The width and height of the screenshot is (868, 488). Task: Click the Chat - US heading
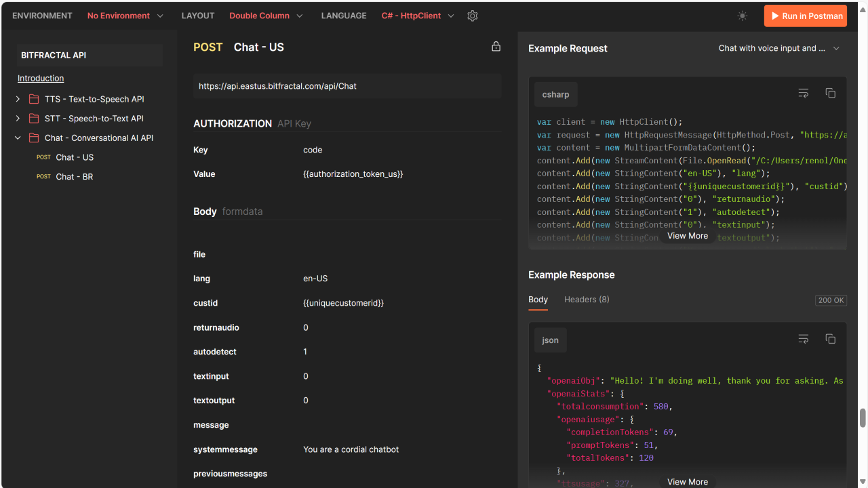pyautogui.click(x=259, y=47)
